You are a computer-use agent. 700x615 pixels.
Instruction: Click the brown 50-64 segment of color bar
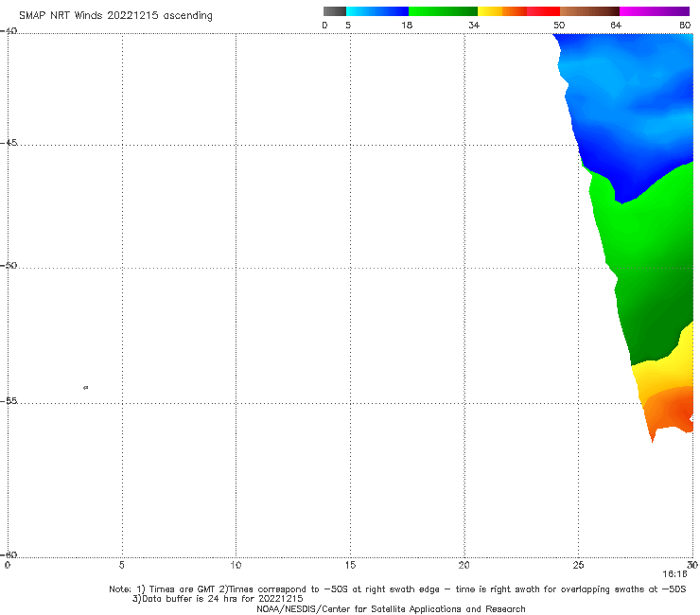pyautogui.click(x=589, y=11)
